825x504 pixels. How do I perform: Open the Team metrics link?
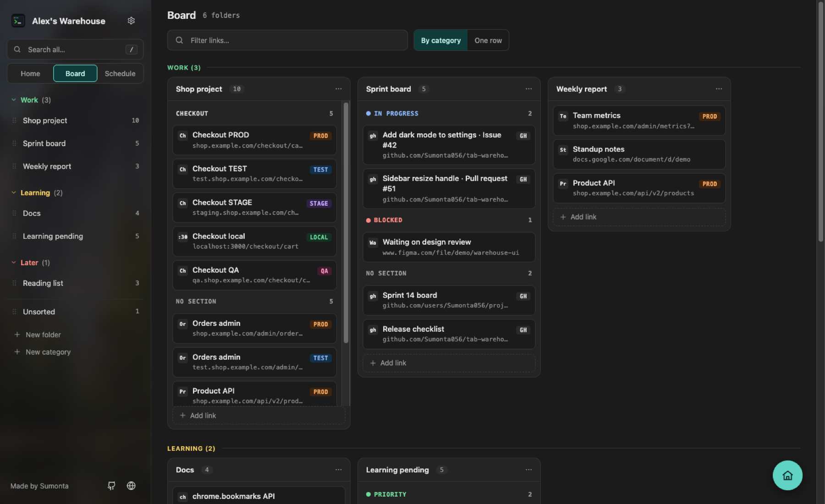pos(639,121)
